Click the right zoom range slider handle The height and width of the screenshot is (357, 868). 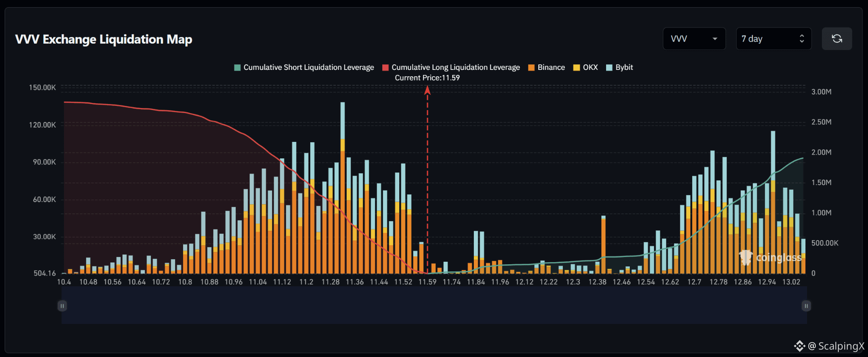pos(806,306)
